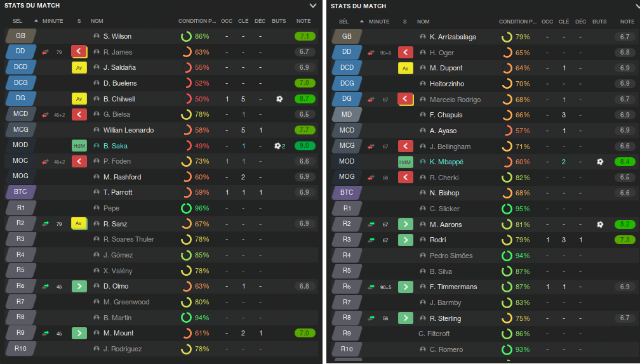
Task: Collapse the right Stats du Match panel chevron
Action: [637, 6]
